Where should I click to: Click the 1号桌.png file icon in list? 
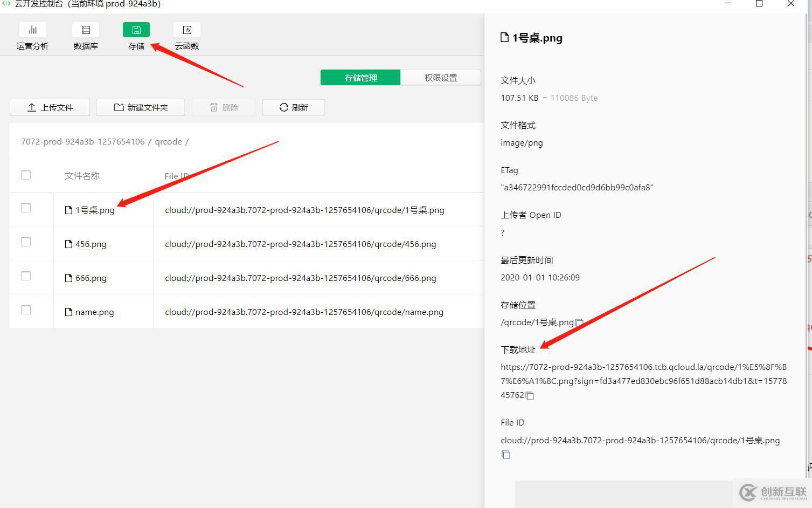point(68,210)
